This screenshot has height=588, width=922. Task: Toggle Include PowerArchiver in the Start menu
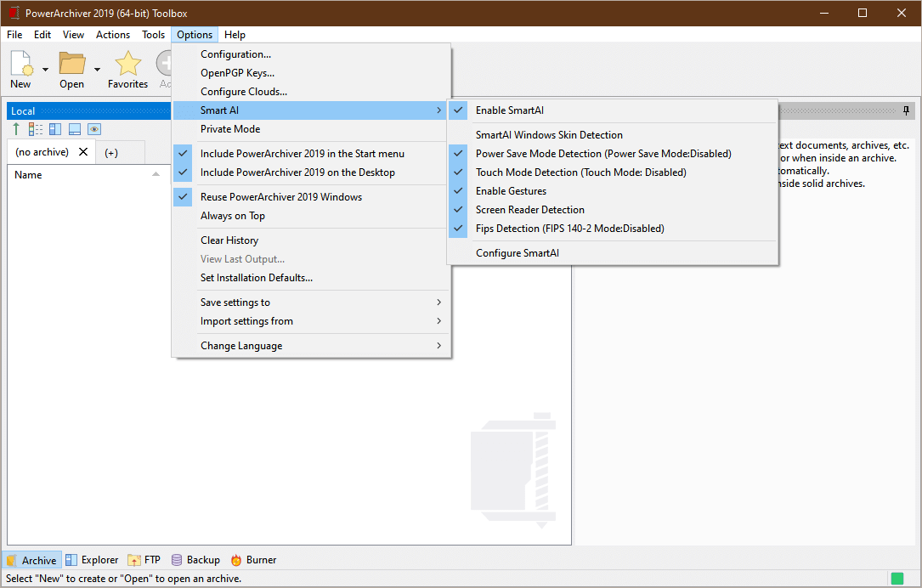310,154
